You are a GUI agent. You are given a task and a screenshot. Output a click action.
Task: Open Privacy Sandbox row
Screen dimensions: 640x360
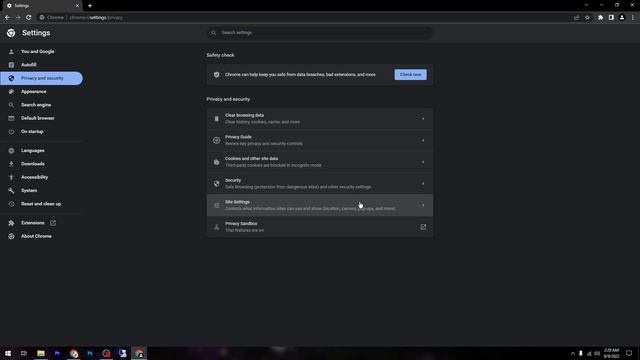click(x=320, y=227)
